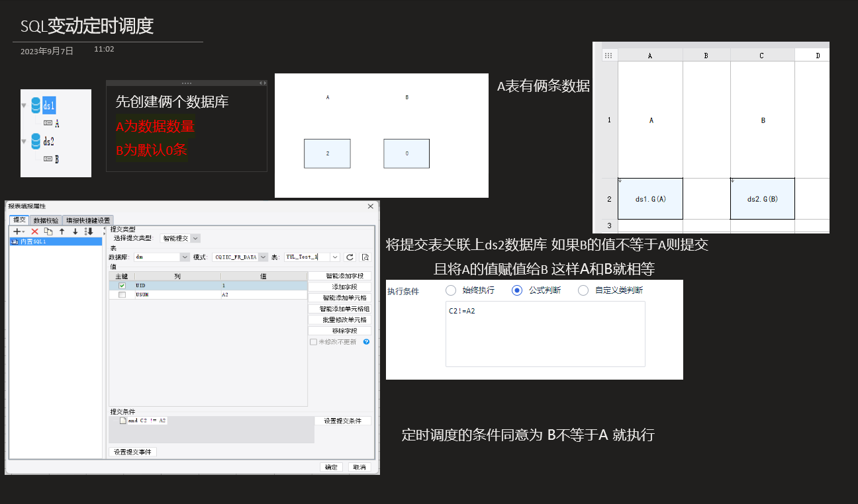
Task: Click the table name field YYL_Test_1
Action: pyautogui.click(x=307, y=257)
